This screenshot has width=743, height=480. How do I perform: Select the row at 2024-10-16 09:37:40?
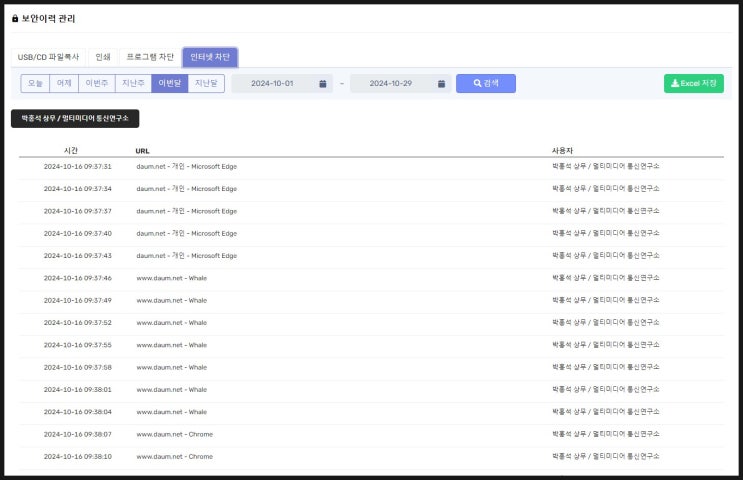tap(371, 233)
